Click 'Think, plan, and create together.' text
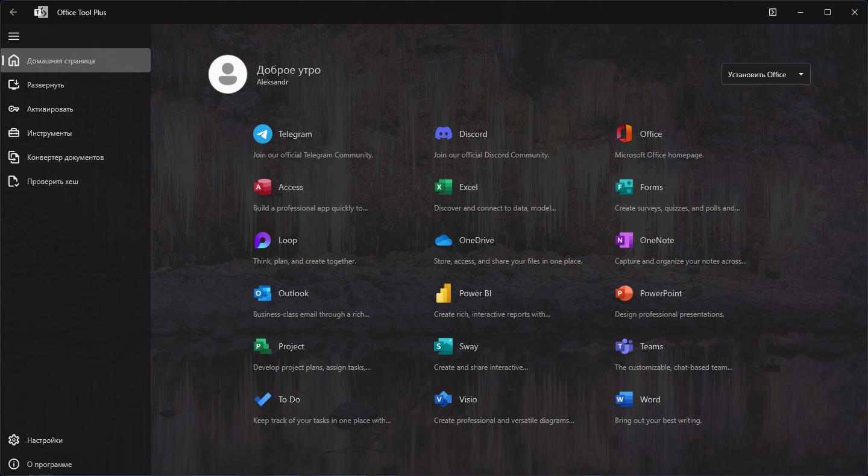 click(x=304, y=261)
